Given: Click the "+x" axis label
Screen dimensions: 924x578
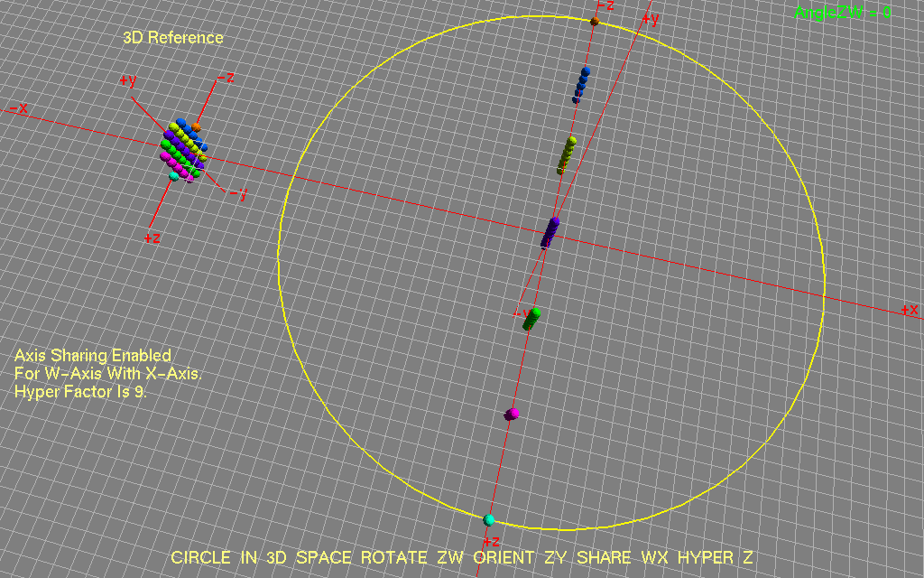Looking at the screenshot, I should click(x=910, y=310).
